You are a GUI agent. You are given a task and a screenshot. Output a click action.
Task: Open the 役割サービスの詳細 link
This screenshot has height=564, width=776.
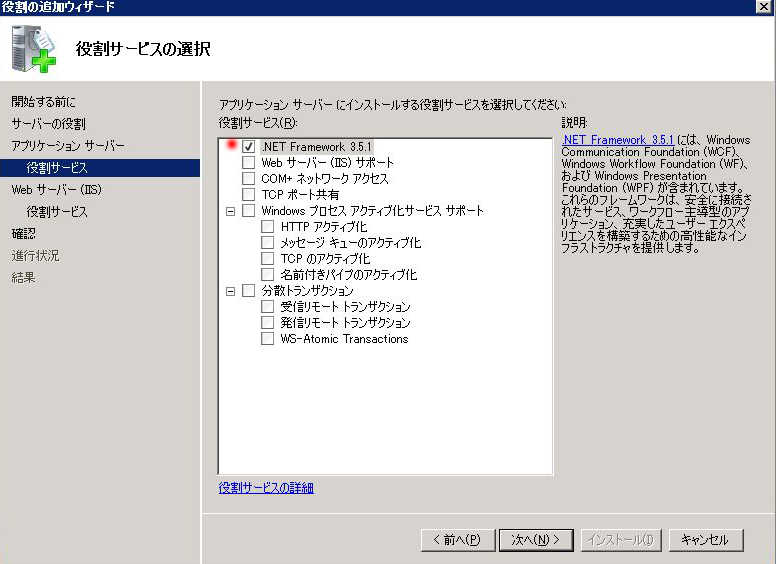click(x=266, y=488)
